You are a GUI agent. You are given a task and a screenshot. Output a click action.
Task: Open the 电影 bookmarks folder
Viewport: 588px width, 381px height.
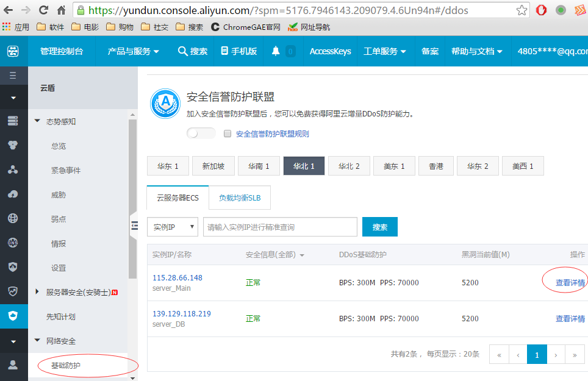coord(85,27)
